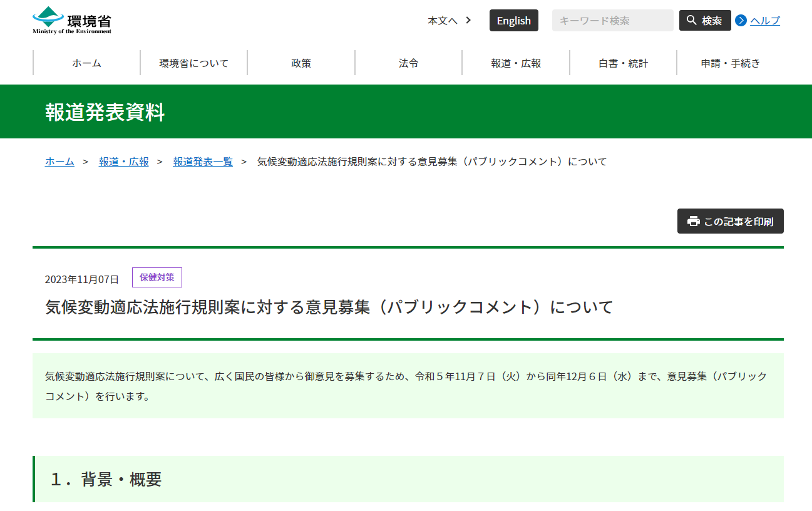Follow the ホーム breadcrumb link
Image resolution: width=812 pixels, height=511 pixels.
59,161
